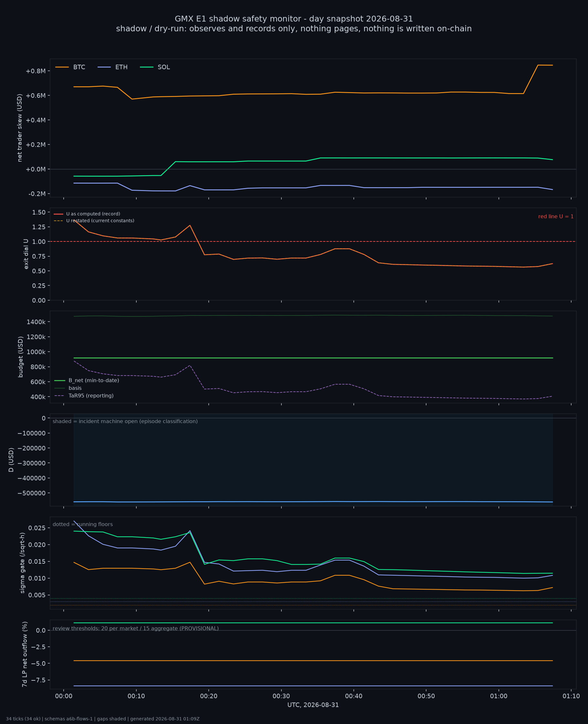Viewport: 588px width, 724px height.
Task: Click the 'dotted = running floors' note
Action: [83, 525]
